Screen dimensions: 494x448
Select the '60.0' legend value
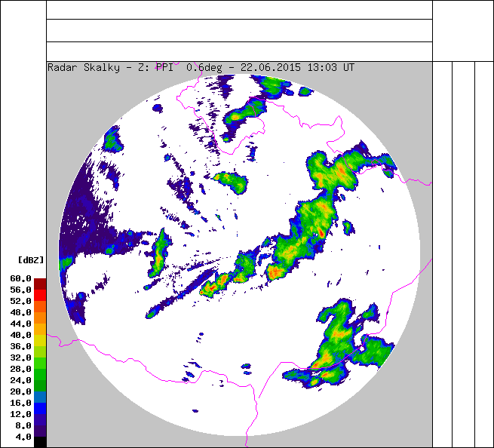(x=21, y=278)
